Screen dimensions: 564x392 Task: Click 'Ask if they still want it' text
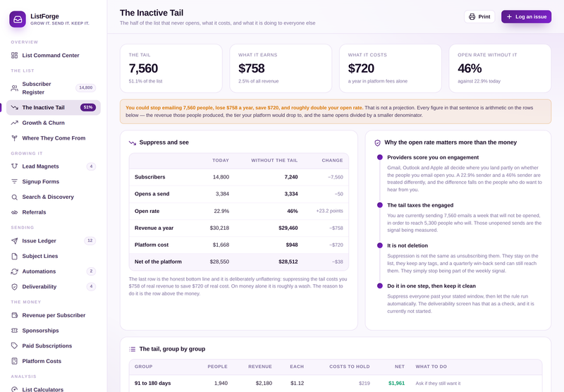pos(438,384)
